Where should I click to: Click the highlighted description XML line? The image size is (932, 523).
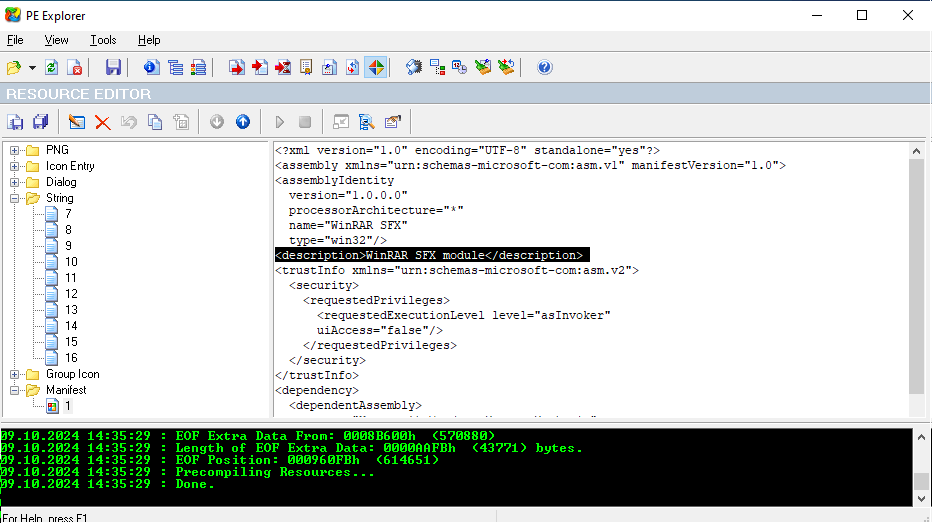pos(432,256)
